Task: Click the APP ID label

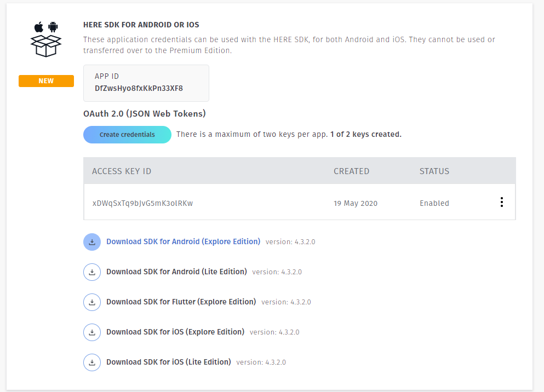Action: [x=107, y=76]
